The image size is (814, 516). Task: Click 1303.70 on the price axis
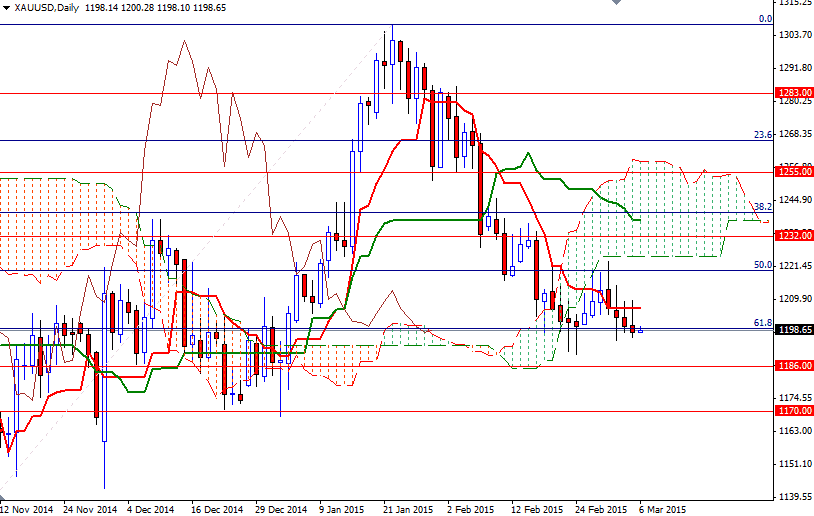794,35
